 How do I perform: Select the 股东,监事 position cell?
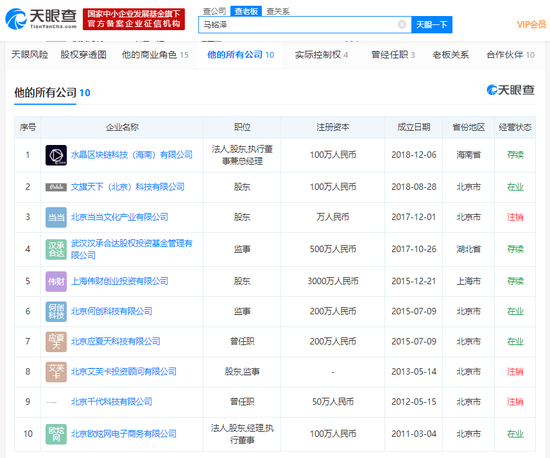point(242,372)
